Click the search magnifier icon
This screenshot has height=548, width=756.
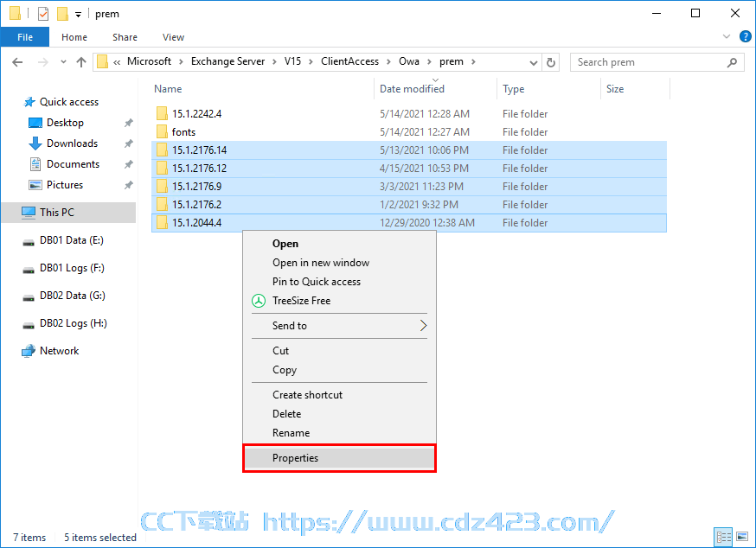732,62
